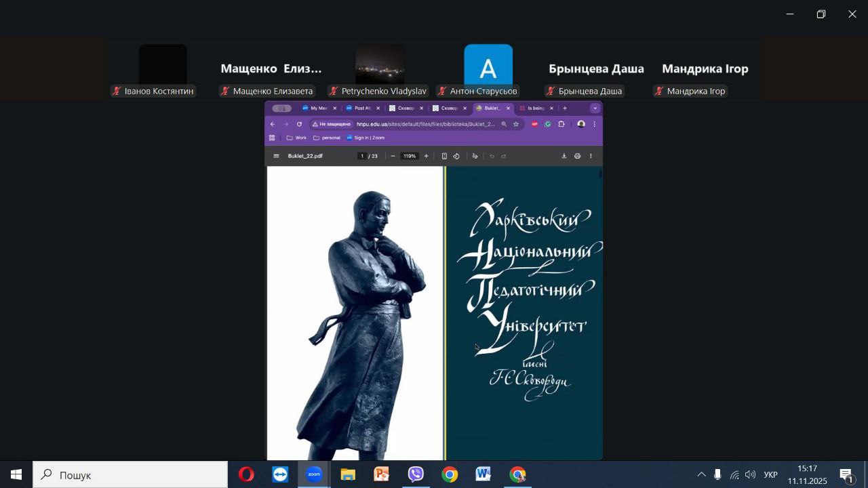Open the PDF annotation draw tool
The height and width of the screenshot is (488, 868).
(475, 156)
